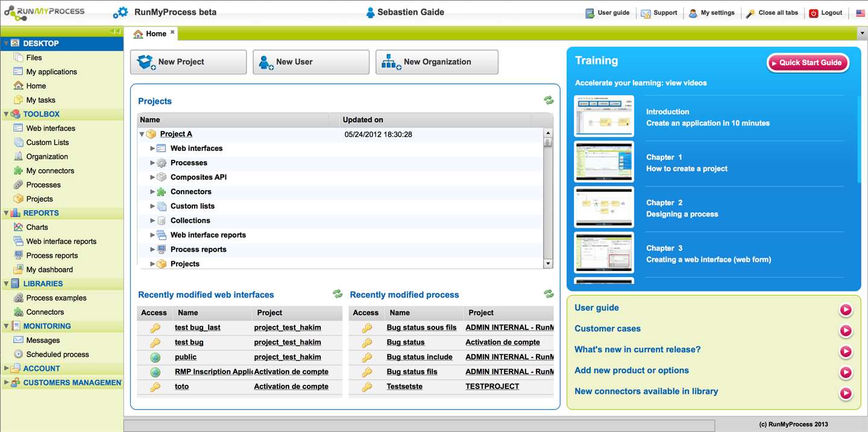The image size is (868, 432).
Task: Click the My connectors puzzle icon
Action: click(18, 171)
